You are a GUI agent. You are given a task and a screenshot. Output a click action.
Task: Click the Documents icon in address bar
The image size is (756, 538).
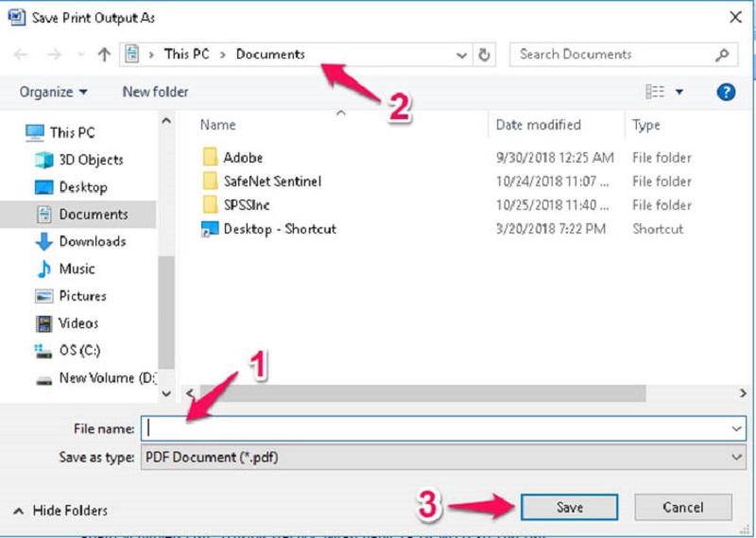pyautogui.click(x=132, y=54)
